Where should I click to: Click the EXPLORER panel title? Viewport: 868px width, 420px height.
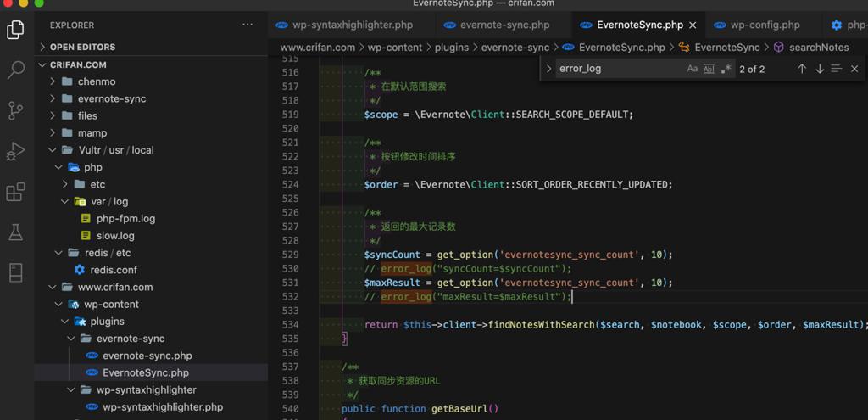72,25
